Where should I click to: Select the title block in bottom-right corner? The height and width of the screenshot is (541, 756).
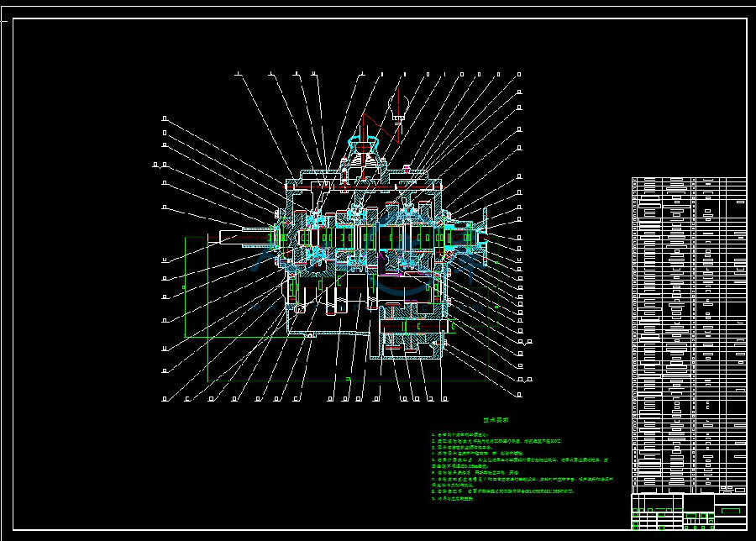[x=688, y=512]
